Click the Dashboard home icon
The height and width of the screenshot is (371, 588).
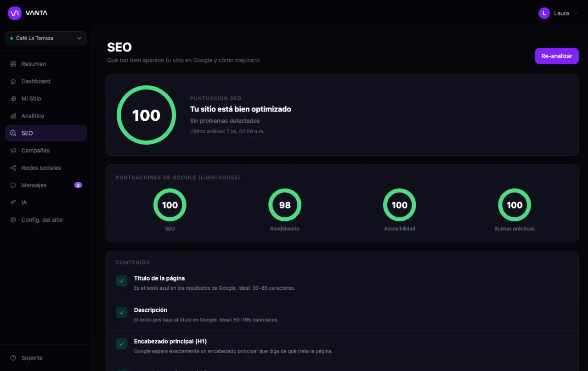click(13, 81)
